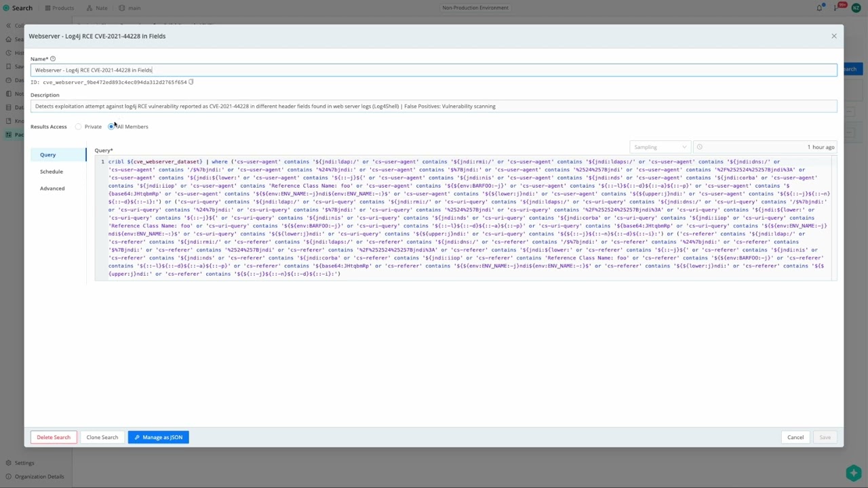Click the Search product logo
This screenshot has height=488, width=868.
(18, 8)
